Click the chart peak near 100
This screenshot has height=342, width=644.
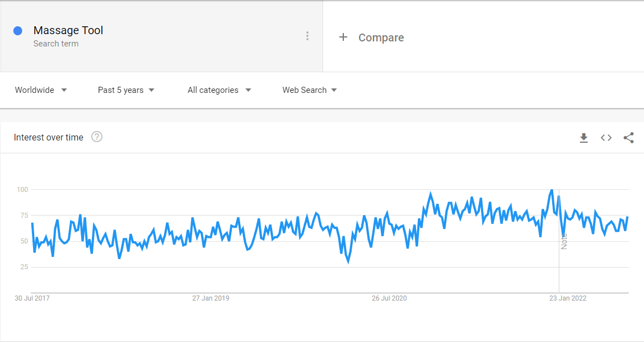pyautogui.click(x=551, y=190)
